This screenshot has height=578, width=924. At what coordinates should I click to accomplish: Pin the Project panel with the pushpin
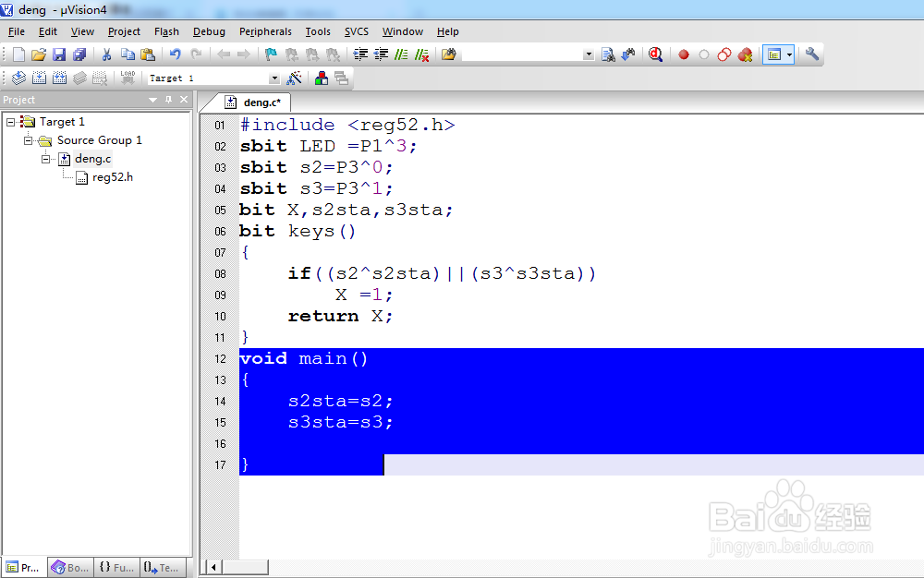click(168, 100)
